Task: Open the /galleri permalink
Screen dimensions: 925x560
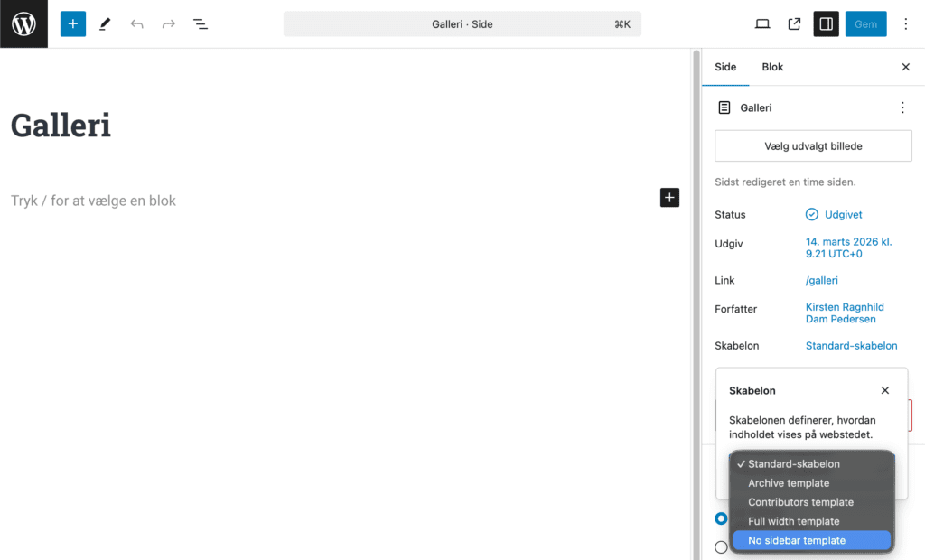Action: 821,280
